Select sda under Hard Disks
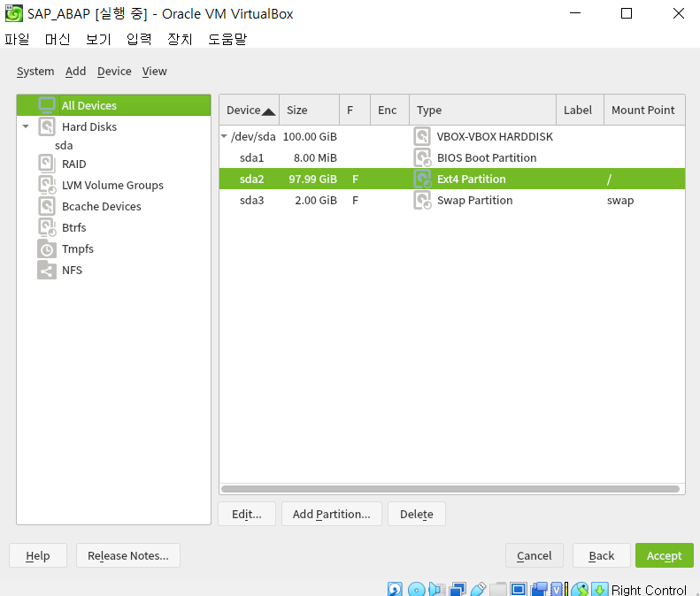The image size is (700, 596). point(64,145)
